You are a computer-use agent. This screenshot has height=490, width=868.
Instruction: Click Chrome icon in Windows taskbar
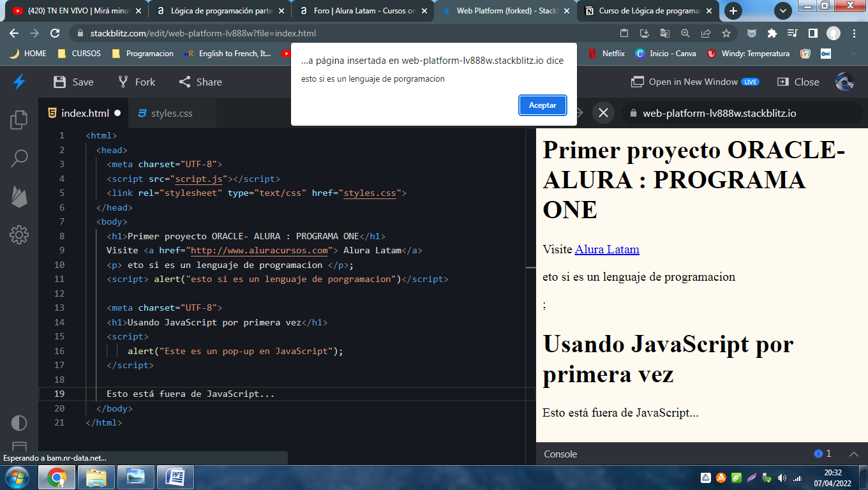click(57, 477)
